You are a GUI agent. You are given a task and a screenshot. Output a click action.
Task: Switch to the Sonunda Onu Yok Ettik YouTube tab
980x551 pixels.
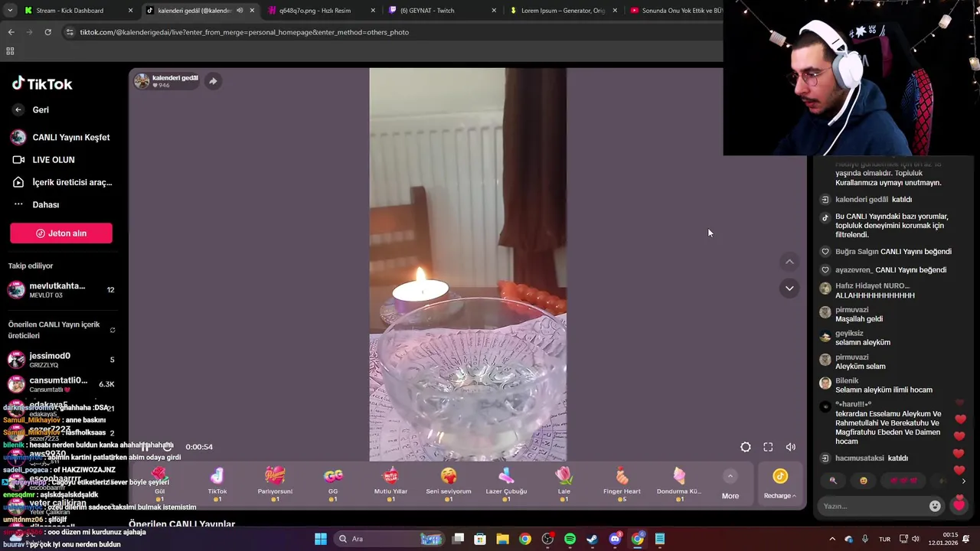click(x=675, y=11)
